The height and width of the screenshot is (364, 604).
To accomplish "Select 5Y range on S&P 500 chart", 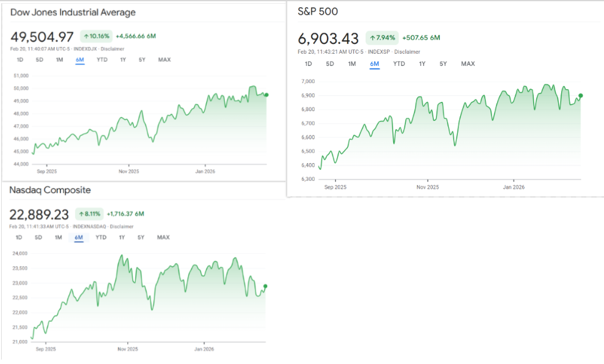I will coord(443,64).
